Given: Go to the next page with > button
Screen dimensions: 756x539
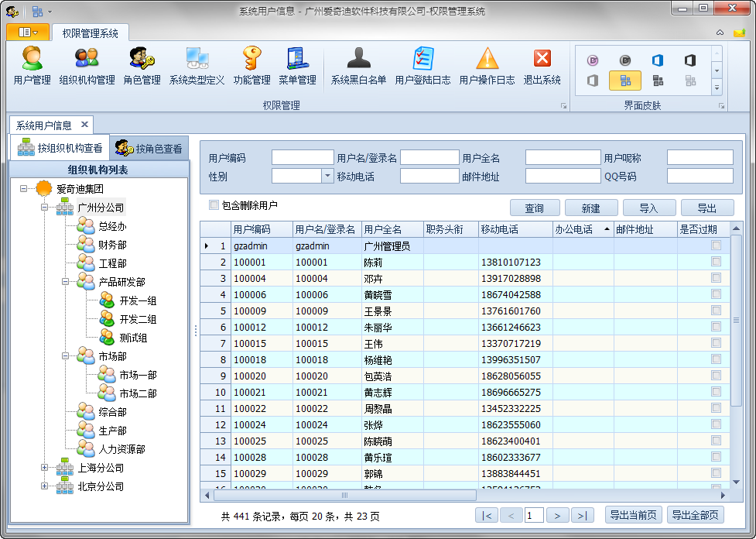Looking at the screenshot, I should coord(557,515).
